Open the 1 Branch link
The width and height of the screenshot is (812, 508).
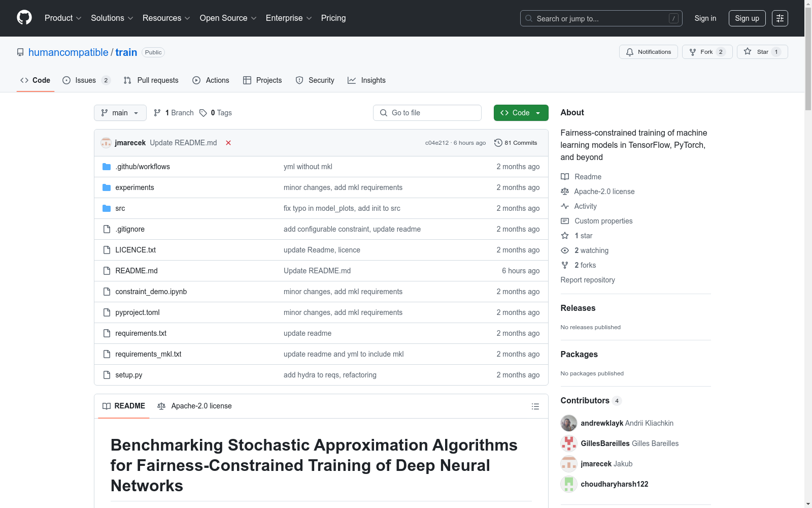174,113
